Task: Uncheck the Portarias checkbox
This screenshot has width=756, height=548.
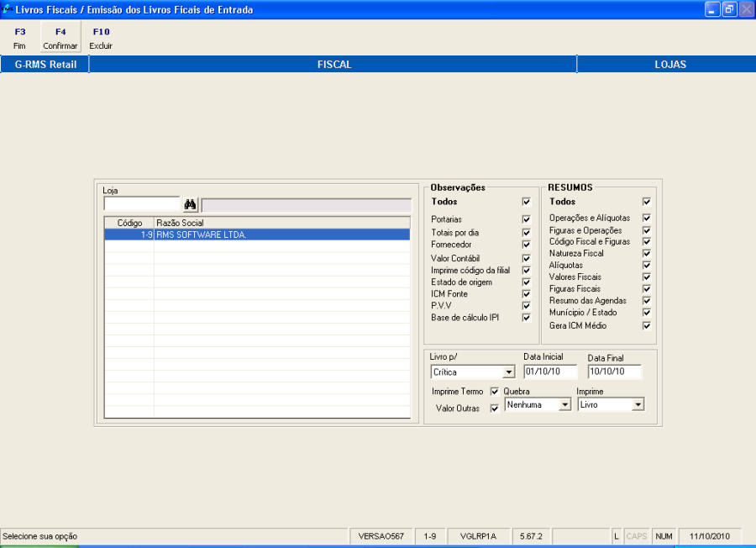Action: click(526, 219)
